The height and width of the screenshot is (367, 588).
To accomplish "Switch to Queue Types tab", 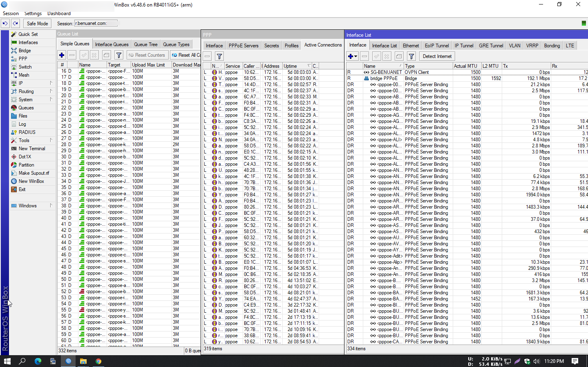I will (176, 44).
